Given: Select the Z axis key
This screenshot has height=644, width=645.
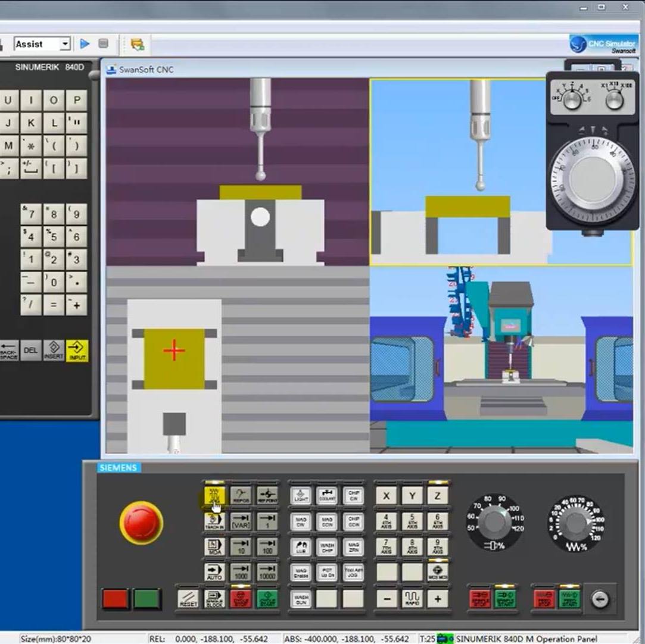Looking at the screenshot, I should click(438, 496).
